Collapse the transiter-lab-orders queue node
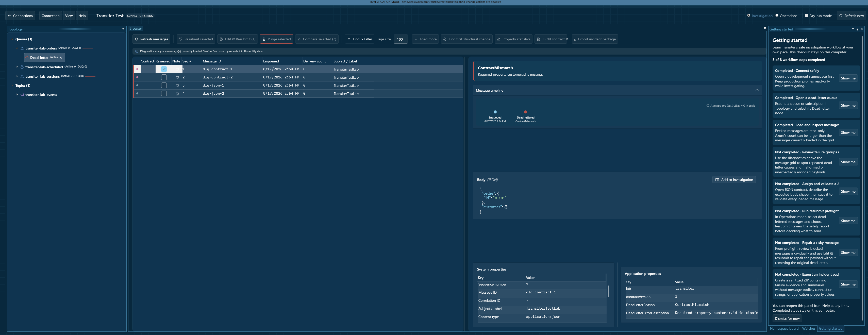The image size is (868, 335). [x=17, y=48]
